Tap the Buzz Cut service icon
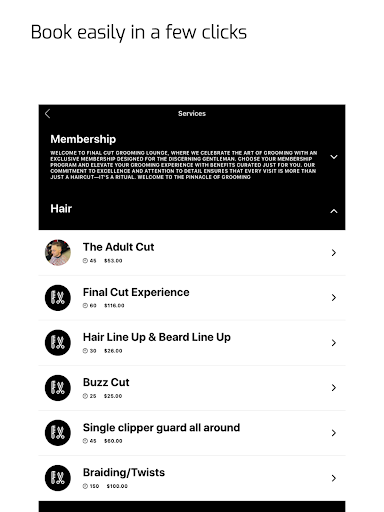The height and width of the screenshot is (512, 384). [58, 388]
